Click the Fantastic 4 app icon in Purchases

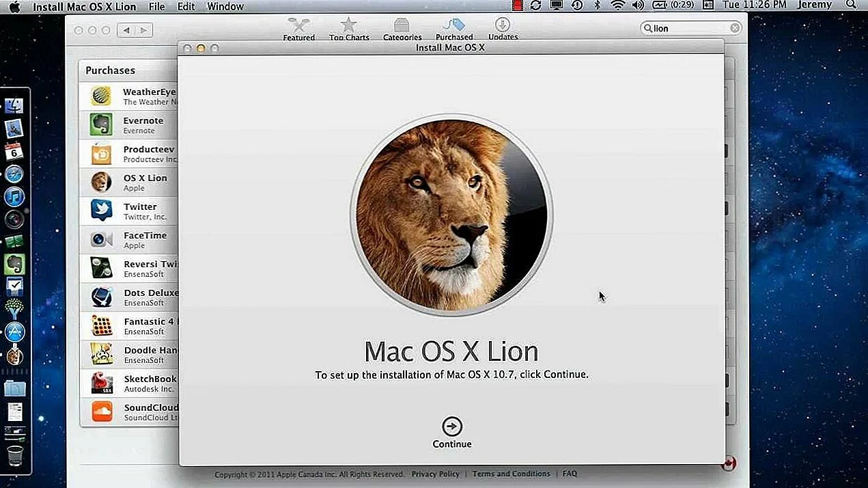coord(101,325)
